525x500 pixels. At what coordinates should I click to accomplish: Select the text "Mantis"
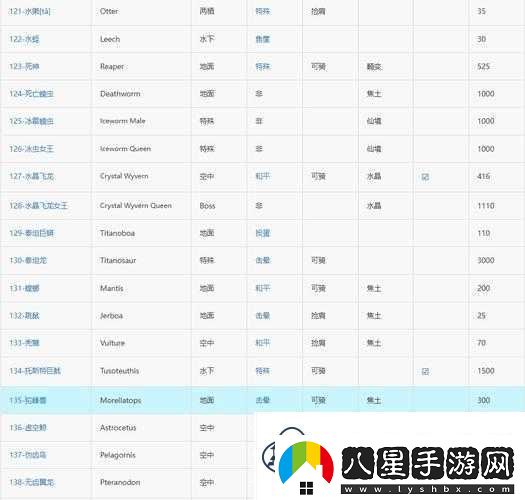click(x=111, y=288)
